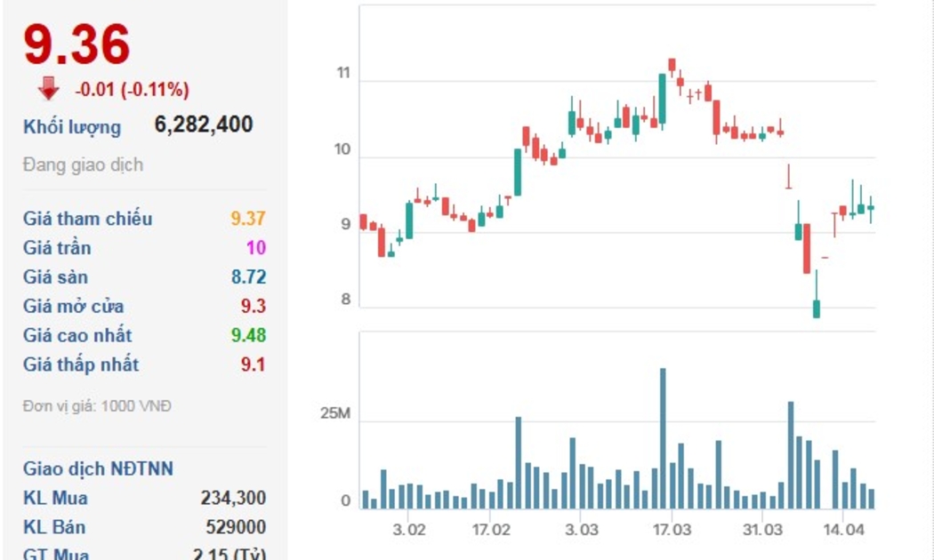
Task: Click the 6,282,400 volume value
Action: 204,124
